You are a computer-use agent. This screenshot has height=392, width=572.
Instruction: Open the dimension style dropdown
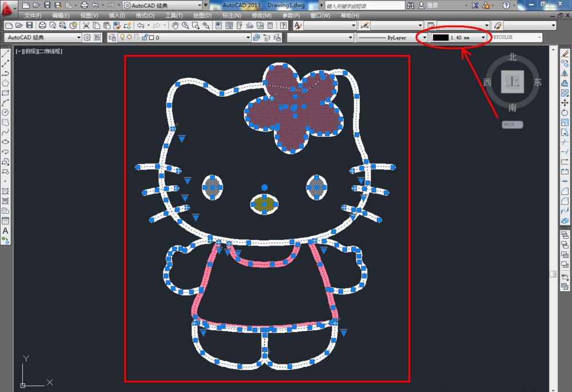pyautogui.click(x=396, y=26)
